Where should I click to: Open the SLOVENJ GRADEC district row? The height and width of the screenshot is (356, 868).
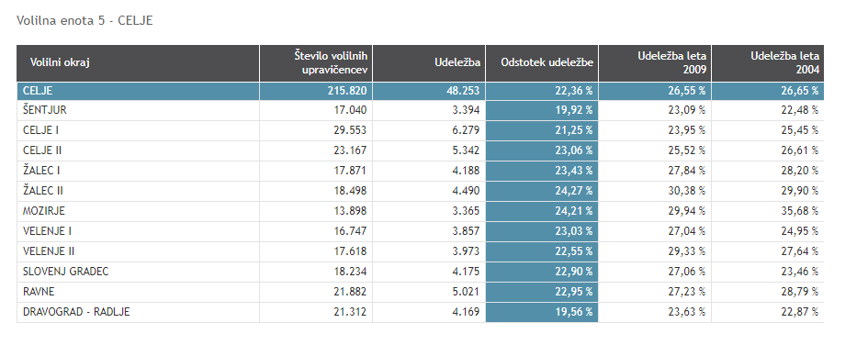(x=420, y=272)
